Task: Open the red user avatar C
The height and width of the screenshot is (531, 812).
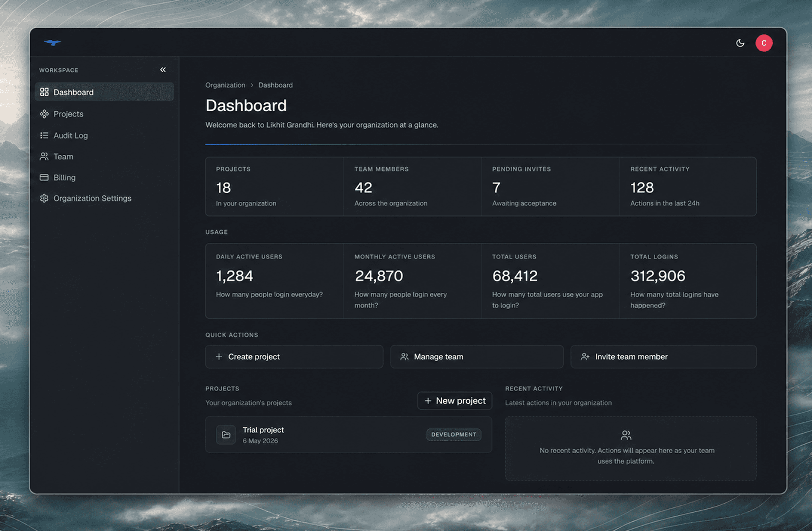Action: (764, 43)
